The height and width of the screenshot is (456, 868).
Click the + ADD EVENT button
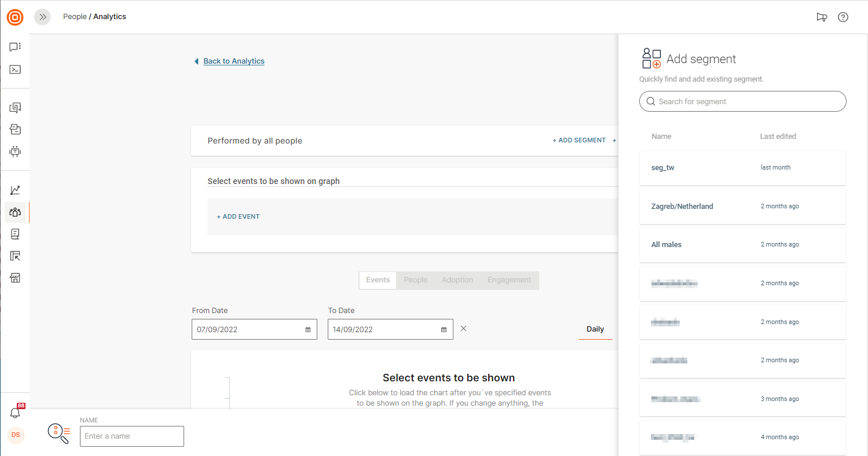[x=239, y=216]
